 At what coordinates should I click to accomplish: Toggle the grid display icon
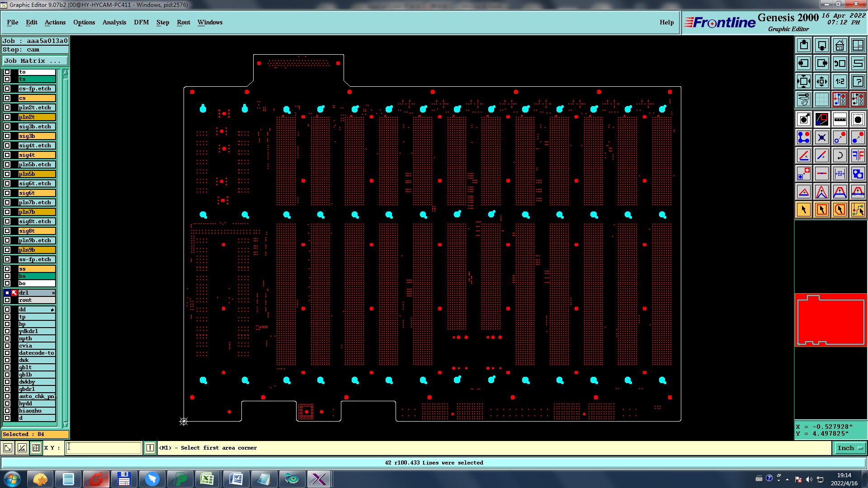(822, 99)
